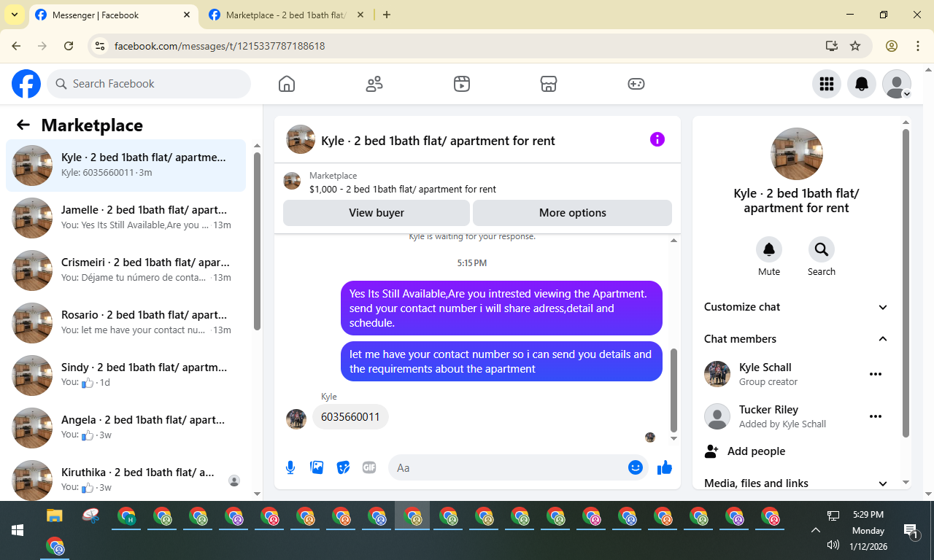Collapse the Chat members section
The width and height of the screenshot is (934, 560).
[x=796, y=339]
